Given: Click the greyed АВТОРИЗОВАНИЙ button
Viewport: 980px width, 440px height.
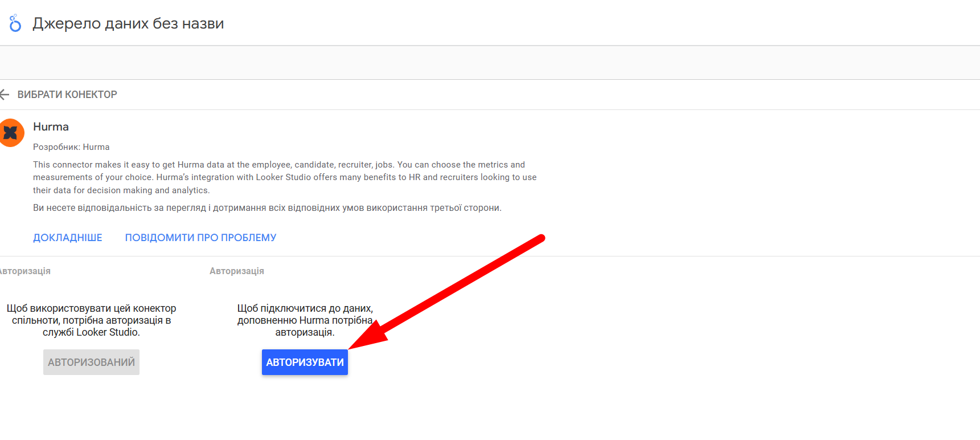Looking at the screenshot, I should [91, 362].
